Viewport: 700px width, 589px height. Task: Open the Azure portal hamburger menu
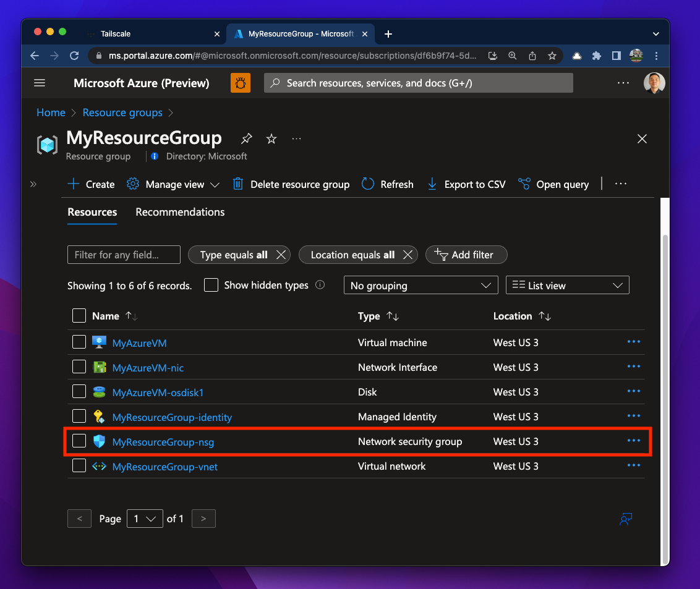coord(40,83)
